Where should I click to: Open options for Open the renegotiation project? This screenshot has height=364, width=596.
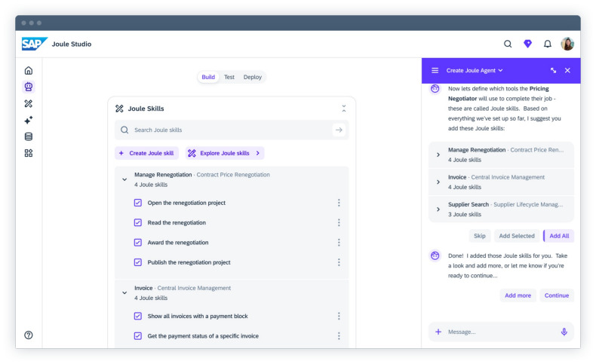[x=339, y=203]
